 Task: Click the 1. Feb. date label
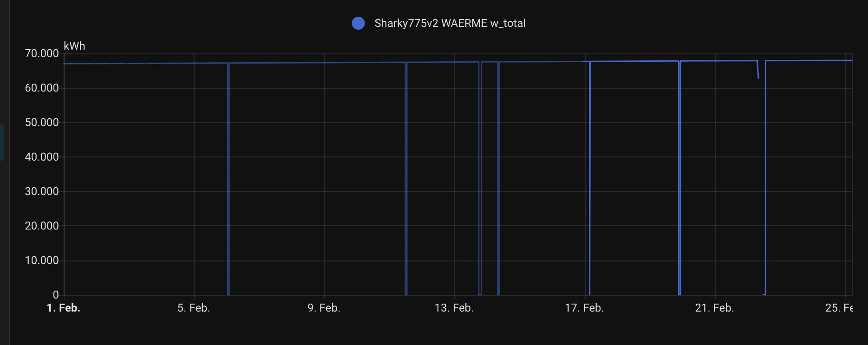(64, 308)
